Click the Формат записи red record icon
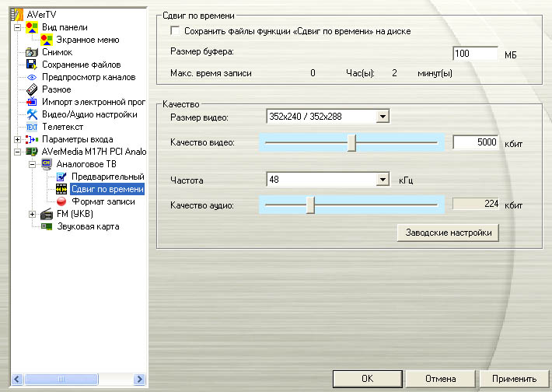552x392 pixels. point(61,201)
